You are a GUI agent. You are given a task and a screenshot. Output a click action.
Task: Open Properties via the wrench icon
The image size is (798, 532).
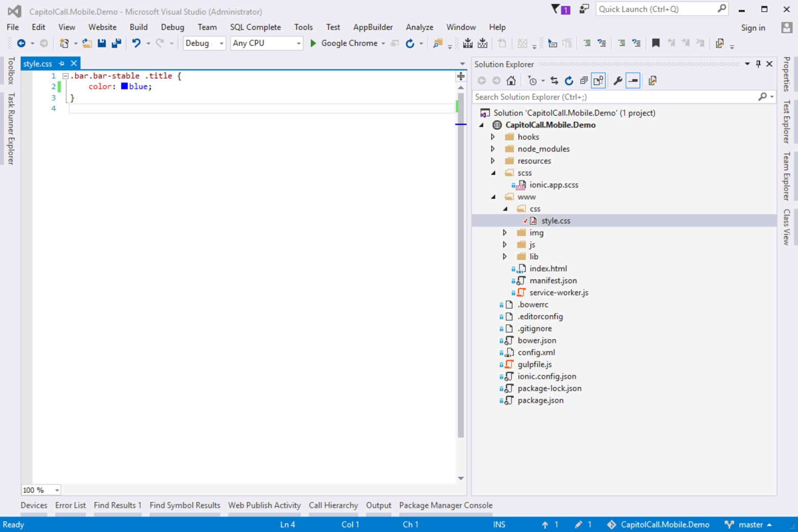tap(617, 81)
